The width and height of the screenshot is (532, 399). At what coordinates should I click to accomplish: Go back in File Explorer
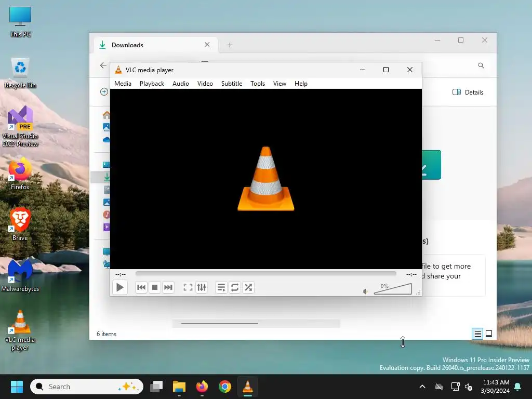coord(103,65)
